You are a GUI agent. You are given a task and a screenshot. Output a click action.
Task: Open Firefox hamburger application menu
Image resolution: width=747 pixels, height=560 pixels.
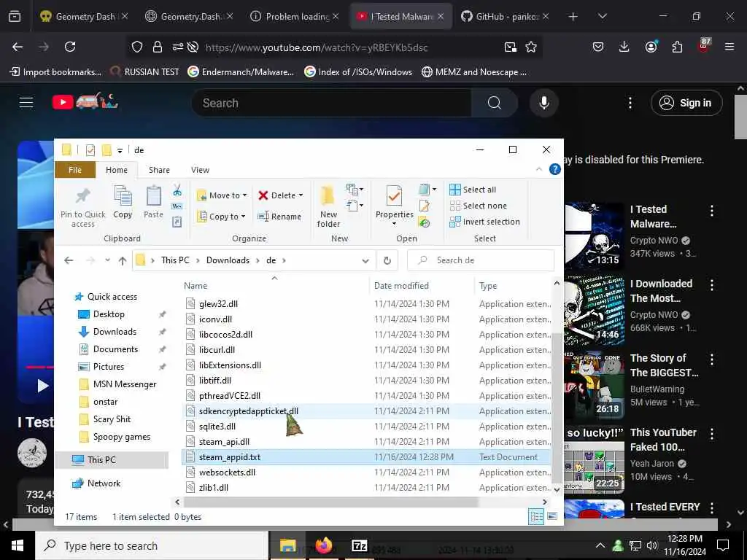[729, 47]
